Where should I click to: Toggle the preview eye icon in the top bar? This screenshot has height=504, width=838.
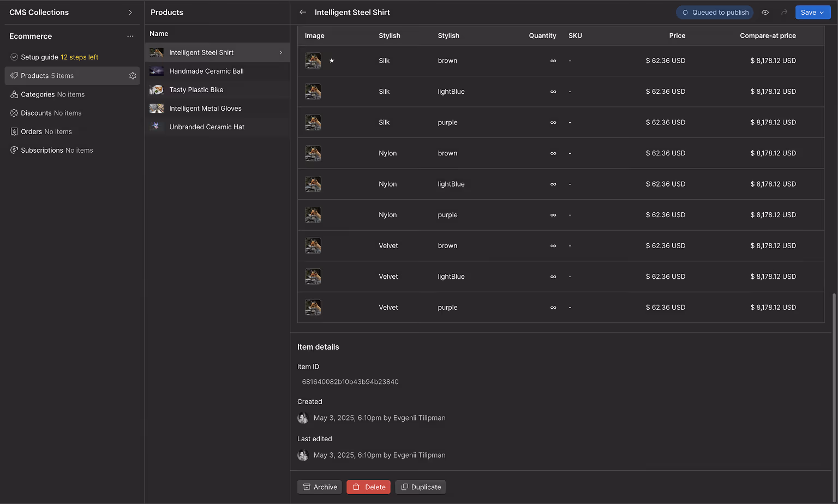point(765,12)
